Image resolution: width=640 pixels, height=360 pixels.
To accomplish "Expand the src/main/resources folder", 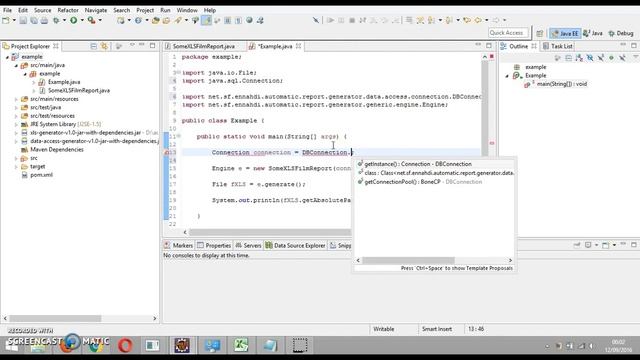I will [16, 99].
